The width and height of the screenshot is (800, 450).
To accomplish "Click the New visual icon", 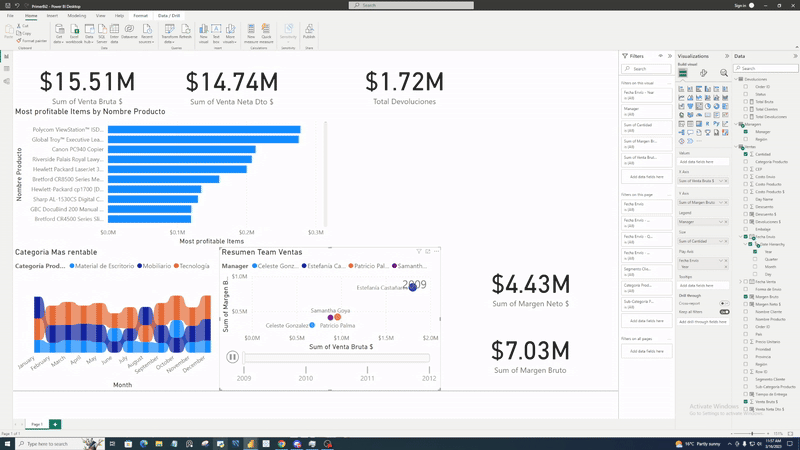I will pos(203,33).
